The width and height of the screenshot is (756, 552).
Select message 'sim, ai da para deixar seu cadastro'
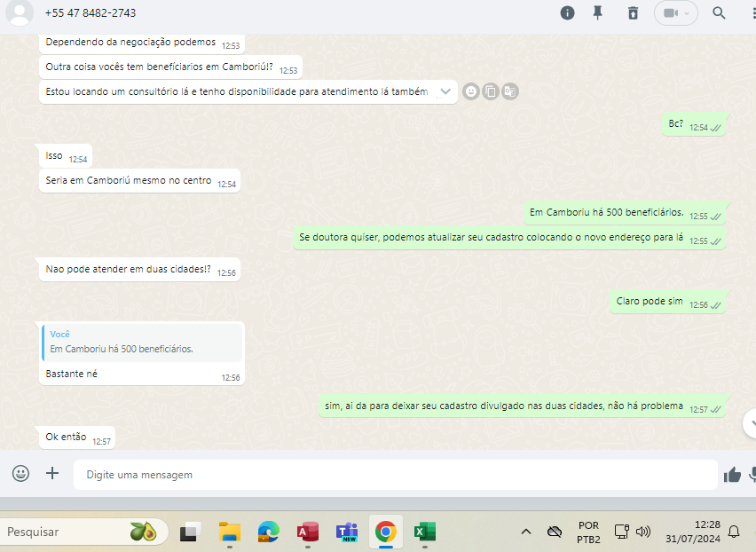(x=522, y=406)
